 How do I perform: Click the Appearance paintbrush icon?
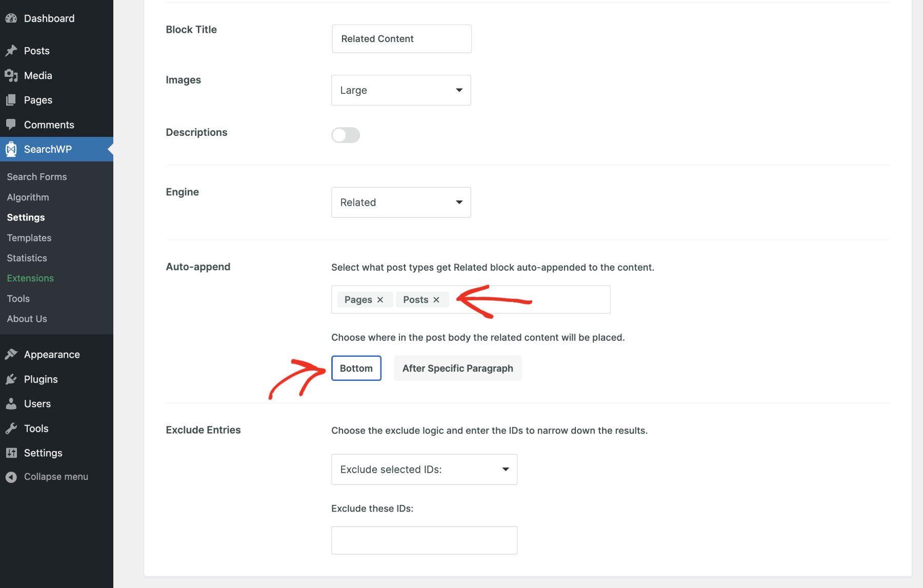pos(11,354)
